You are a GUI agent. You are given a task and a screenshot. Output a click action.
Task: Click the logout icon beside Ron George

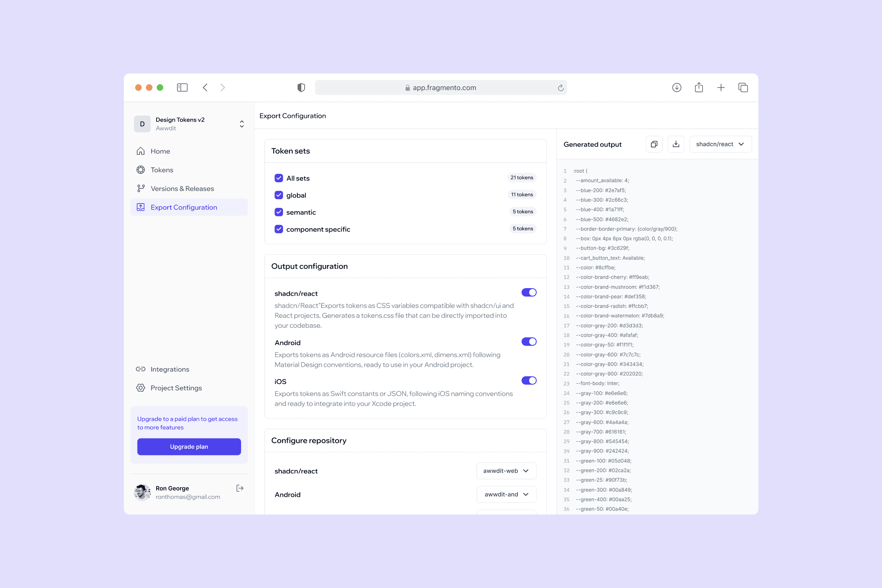click(x=240, y=488)
